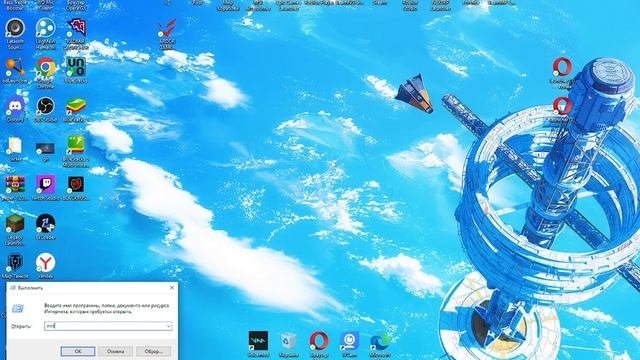Viewport: 640px width, 360px height.
Task: Click the Отмена button in Run dialog
Action: coord(116,351)
